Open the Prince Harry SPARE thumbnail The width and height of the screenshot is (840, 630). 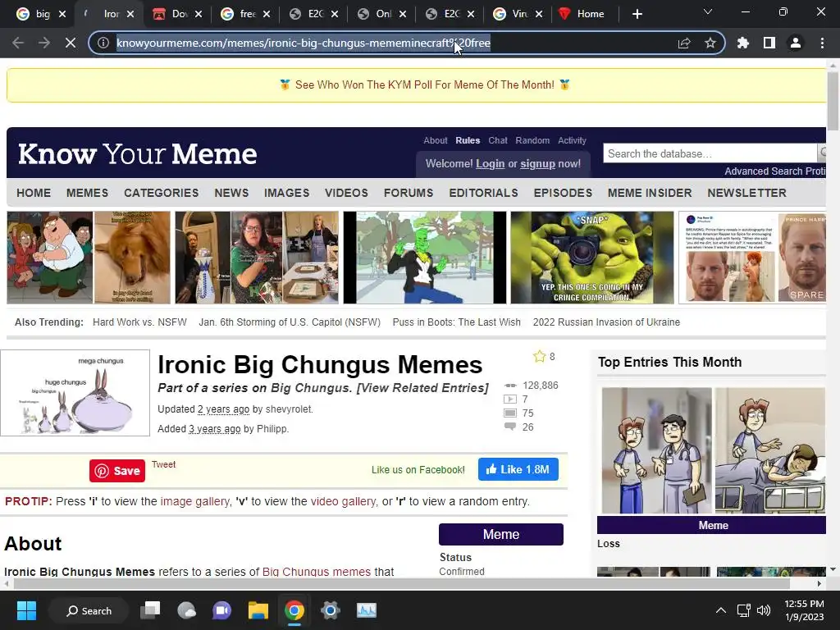(x=752, y=258)
